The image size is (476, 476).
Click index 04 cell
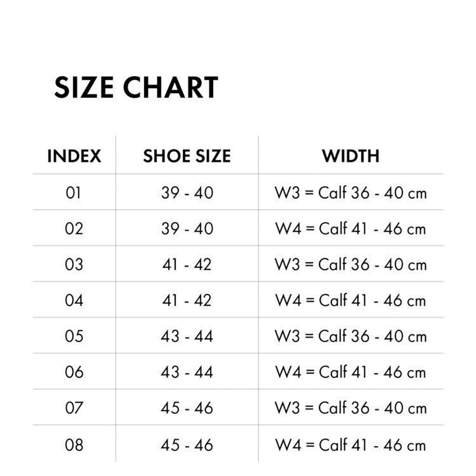click(74, 300)
